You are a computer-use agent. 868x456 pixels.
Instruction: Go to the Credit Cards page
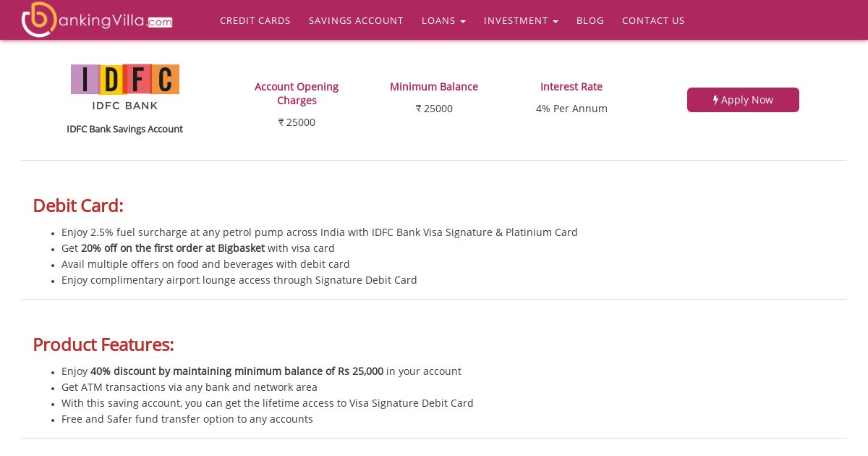pyautogui.click(x=255, y=20)
